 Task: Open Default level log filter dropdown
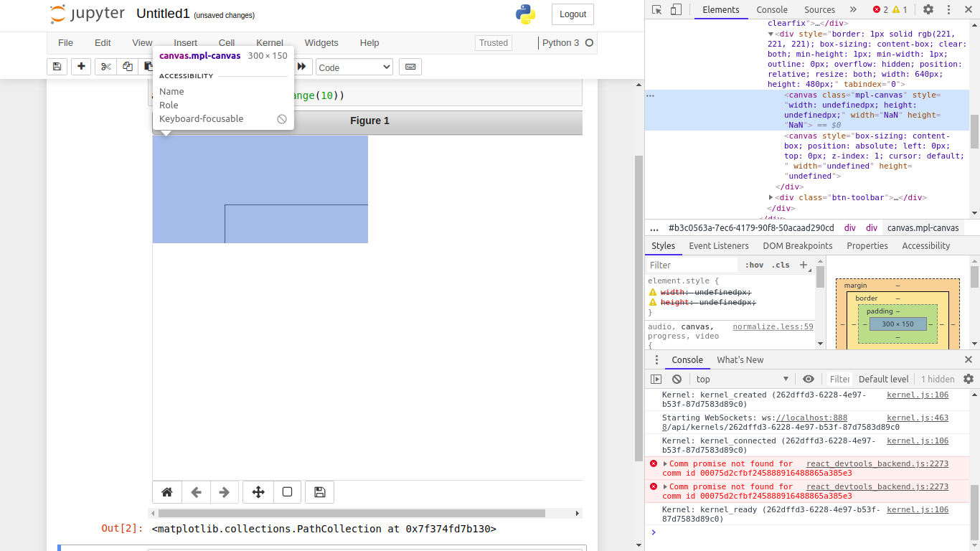(x=883, y=379)
